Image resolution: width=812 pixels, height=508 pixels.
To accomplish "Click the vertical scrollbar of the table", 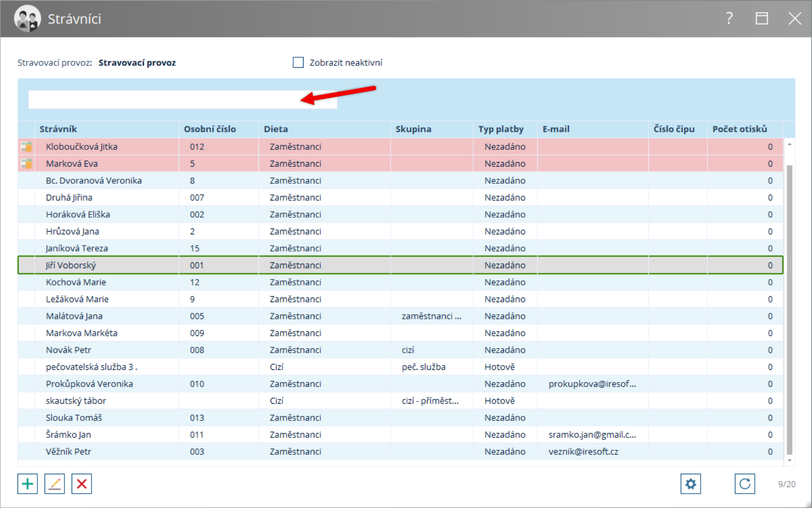I will click(789, 310).
